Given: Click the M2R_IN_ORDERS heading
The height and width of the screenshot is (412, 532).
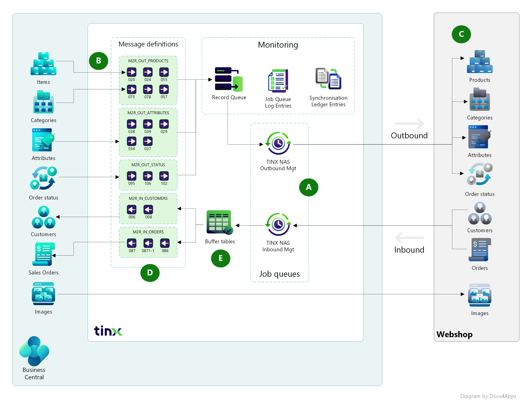Looking at the screenshot, I should pos(148,232).
